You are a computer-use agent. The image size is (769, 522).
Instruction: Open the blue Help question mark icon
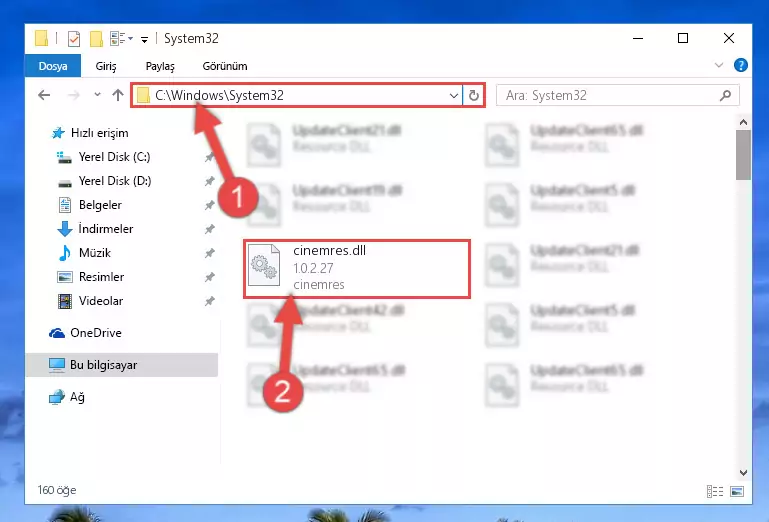[741, 65]
